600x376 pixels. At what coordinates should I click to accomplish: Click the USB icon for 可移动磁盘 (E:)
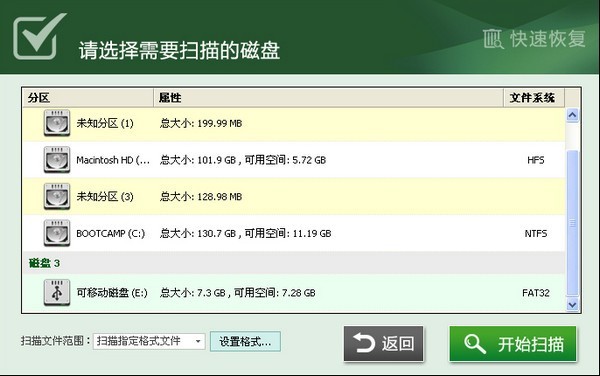tap(57, 293)
